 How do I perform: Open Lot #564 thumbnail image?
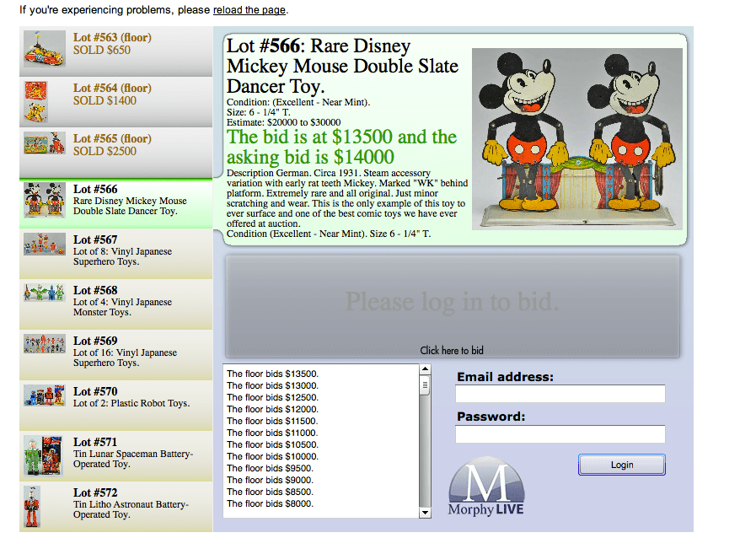36,101
